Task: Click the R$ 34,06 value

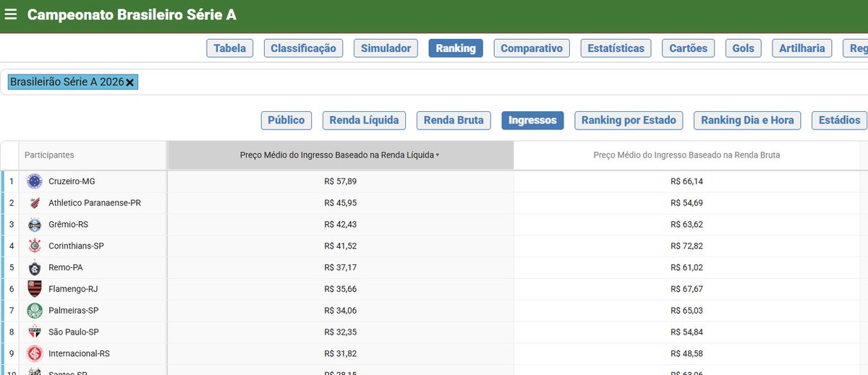Action: [341, 311]
